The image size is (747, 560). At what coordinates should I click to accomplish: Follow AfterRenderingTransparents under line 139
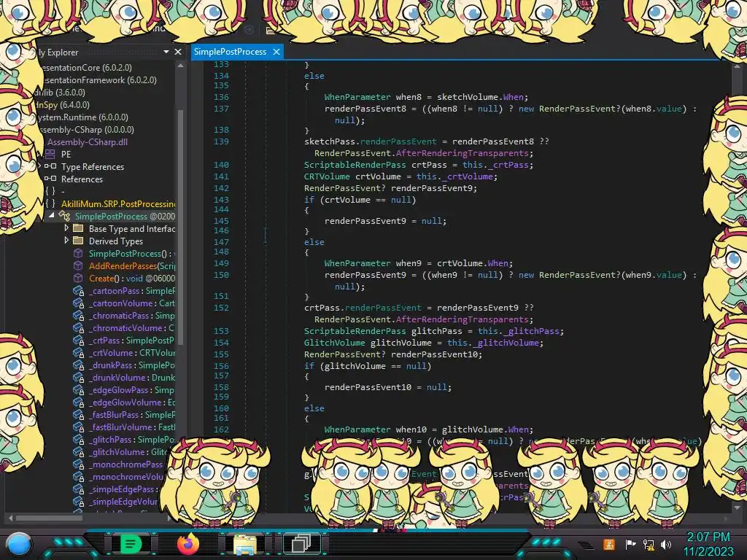tap(462, 153)
